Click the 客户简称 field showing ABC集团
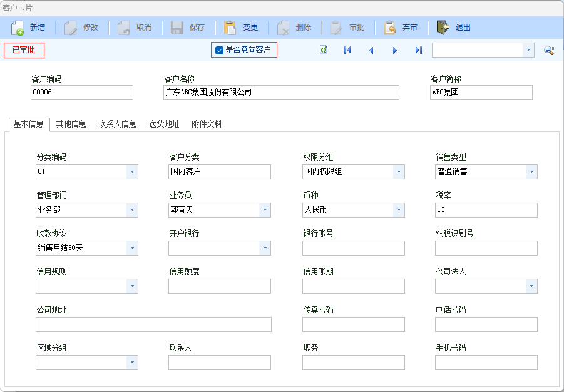This screenshot has width=564, height=392. click(x=481, y=93)
